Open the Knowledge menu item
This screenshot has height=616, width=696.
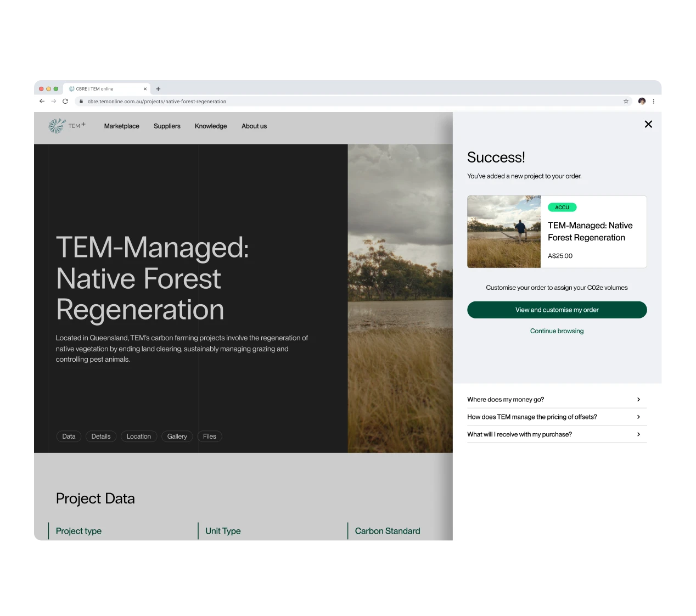coord(211,126)
